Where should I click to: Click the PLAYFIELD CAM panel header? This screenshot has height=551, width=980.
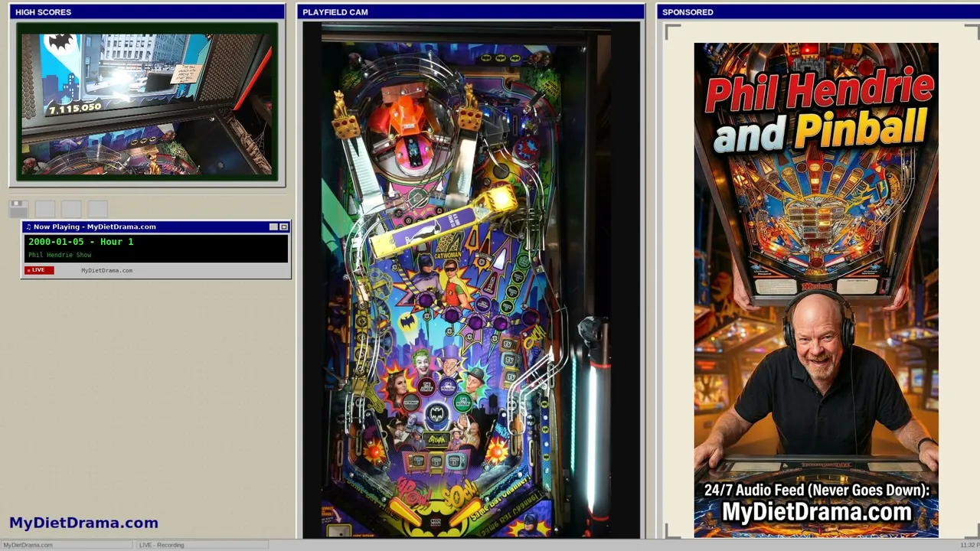471,12
